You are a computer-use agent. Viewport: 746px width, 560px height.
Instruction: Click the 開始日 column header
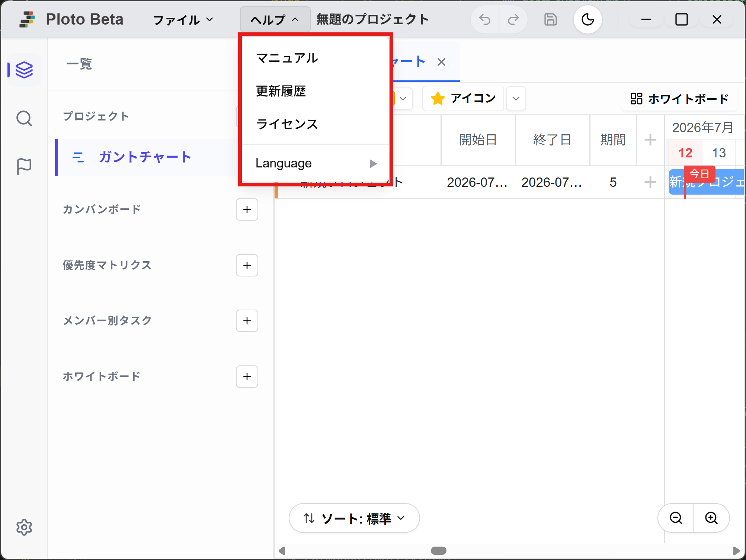click(478, 140)
